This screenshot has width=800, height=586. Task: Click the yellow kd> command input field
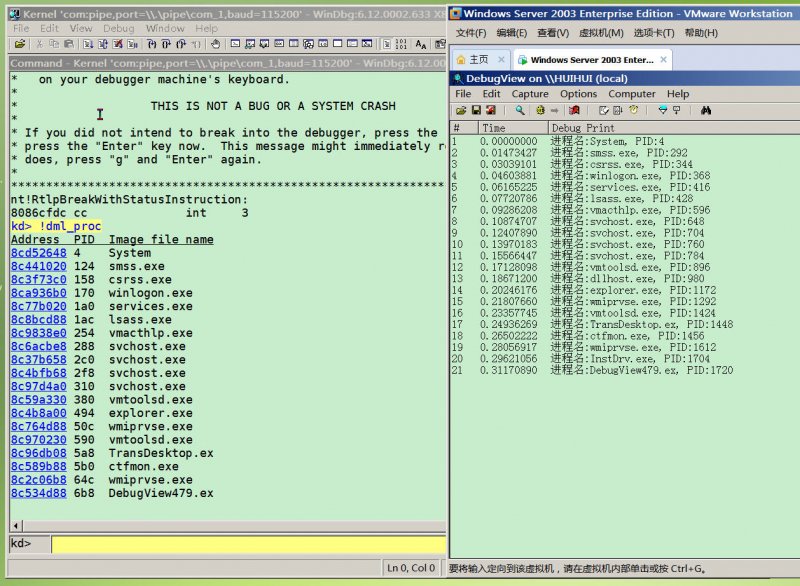click(x=248, y=544)
